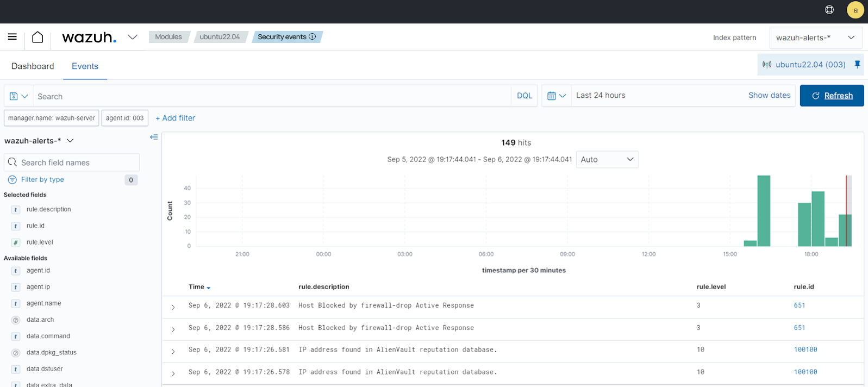Image resolution: width=868 pixels, height=387 pixels.
Task: Go to ubuntu22.04 breadcrumb
Action: point(220,36)
